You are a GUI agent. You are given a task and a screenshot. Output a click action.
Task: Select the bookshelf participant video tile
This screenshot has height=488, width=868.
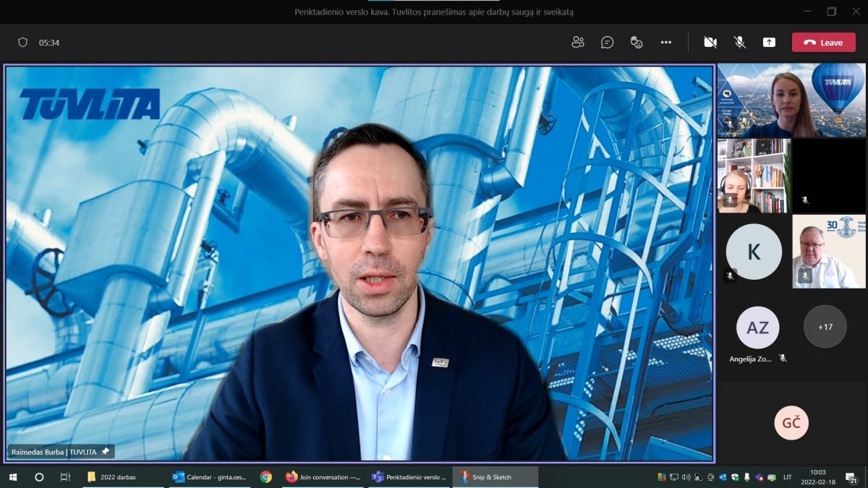coord(753,176)
